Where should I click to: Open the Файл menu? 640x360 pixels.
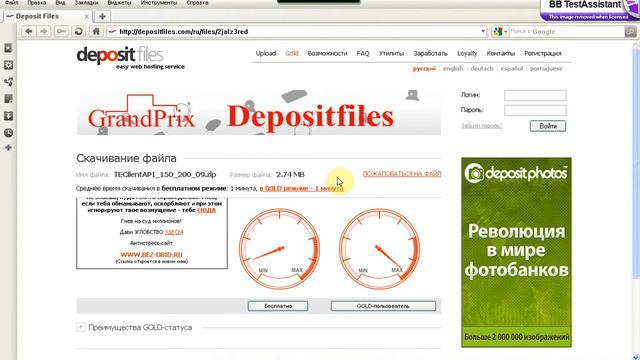coord(11,2)
